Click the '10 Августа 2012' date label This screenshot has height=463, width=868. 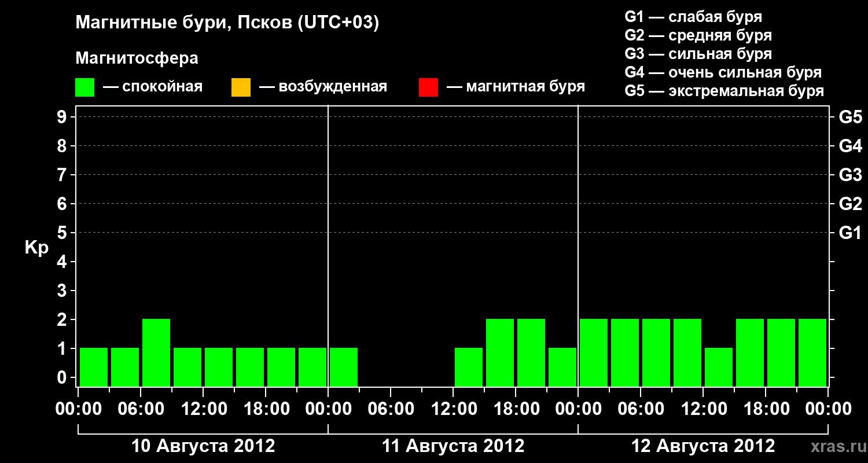click(203, 446)
